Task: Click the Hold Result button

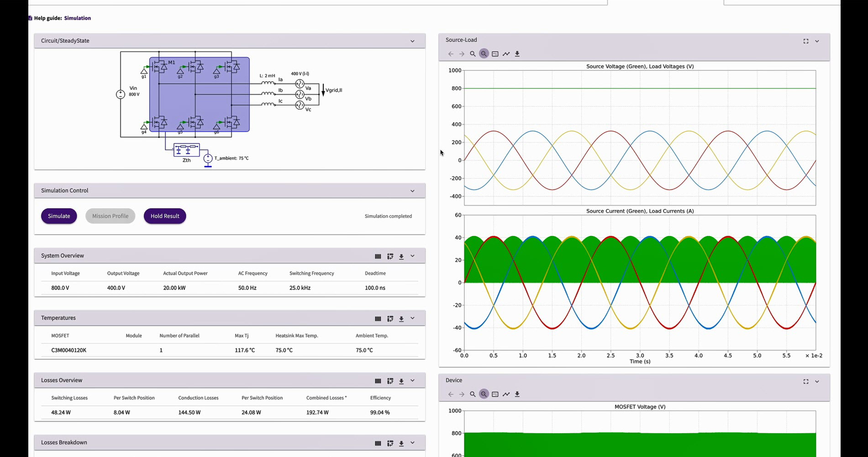Action: pos(165,216)
